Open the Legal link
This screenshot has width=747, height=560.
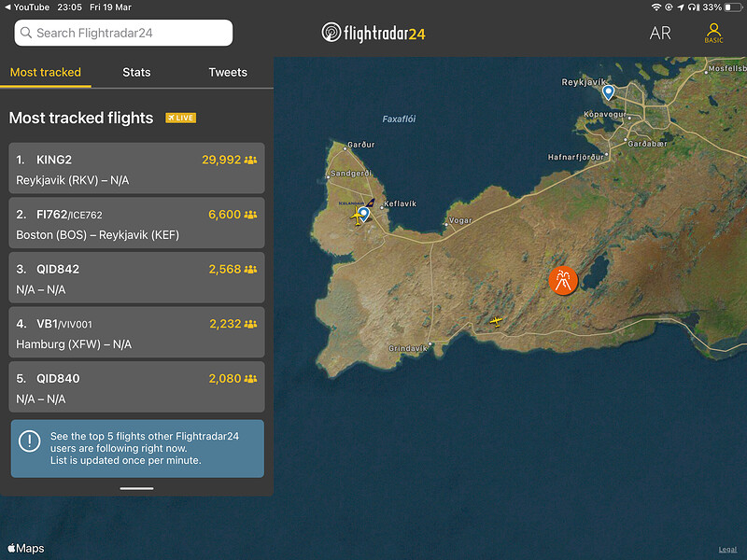coord(727,550)
